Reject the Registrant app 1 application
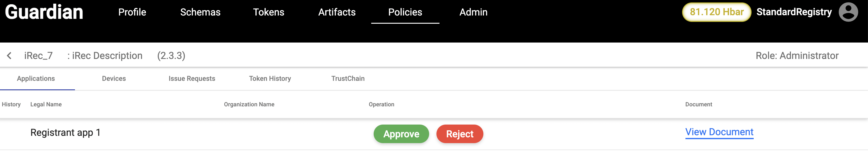Image resolution: width=868 pixels, height=158 pixels. coord(460,134)
